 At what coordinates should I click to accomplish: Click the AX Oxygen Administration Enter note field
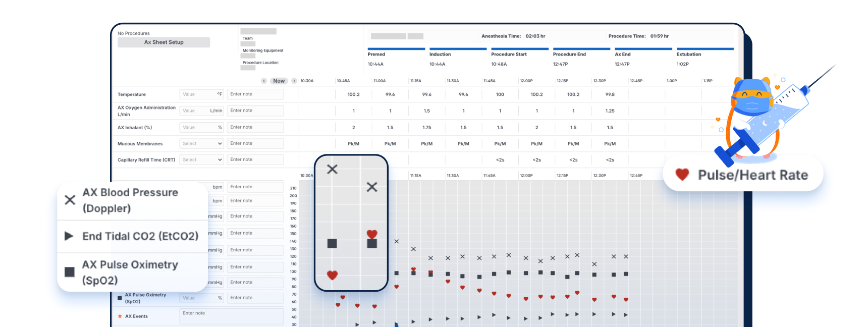(x=255, y=111)
